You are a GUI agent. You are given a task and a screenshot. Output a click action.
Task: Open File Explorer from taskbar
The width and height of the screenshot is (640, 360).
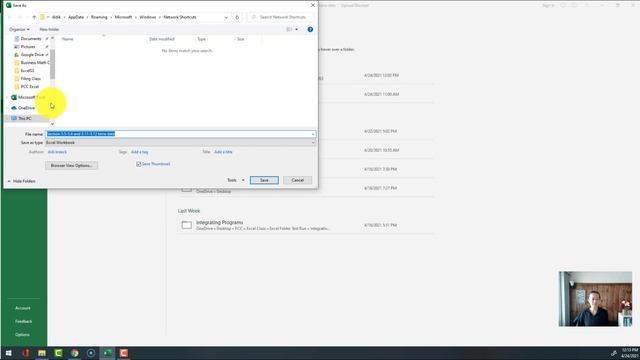pyautogui.click(x=42, y=353)
